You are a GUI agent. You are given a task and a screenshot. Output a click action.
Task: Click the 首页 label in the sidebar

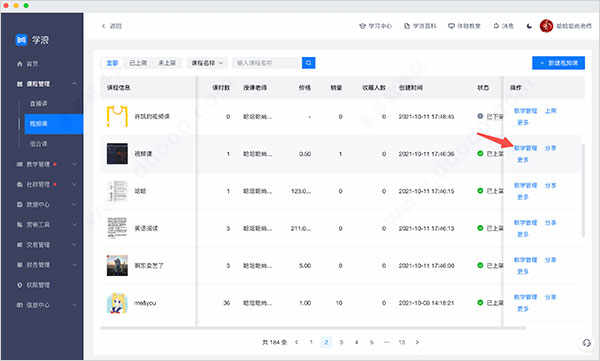[x=32, y=64]
